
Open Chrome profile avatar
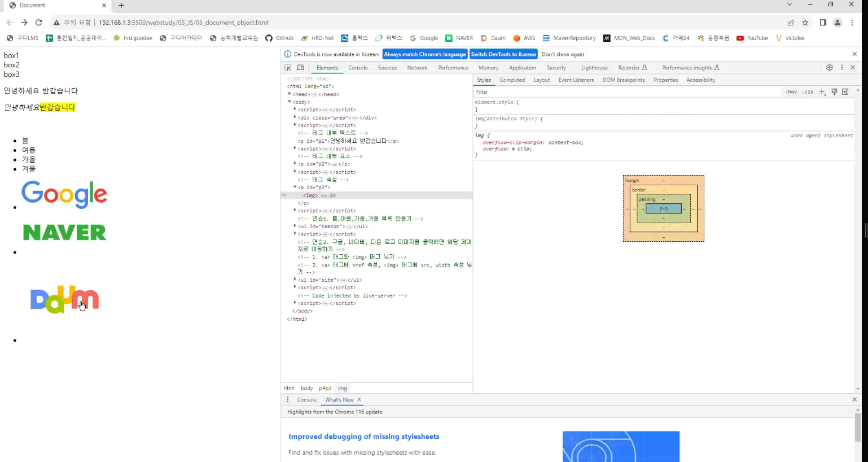(838, 23)
